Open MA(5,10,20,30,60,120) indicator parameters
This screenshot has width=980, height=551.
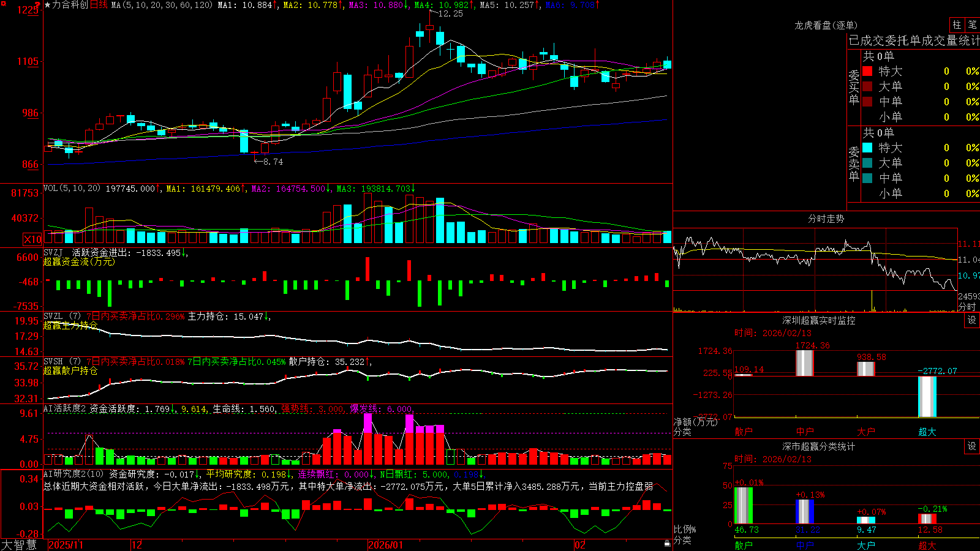click(162, 5)
